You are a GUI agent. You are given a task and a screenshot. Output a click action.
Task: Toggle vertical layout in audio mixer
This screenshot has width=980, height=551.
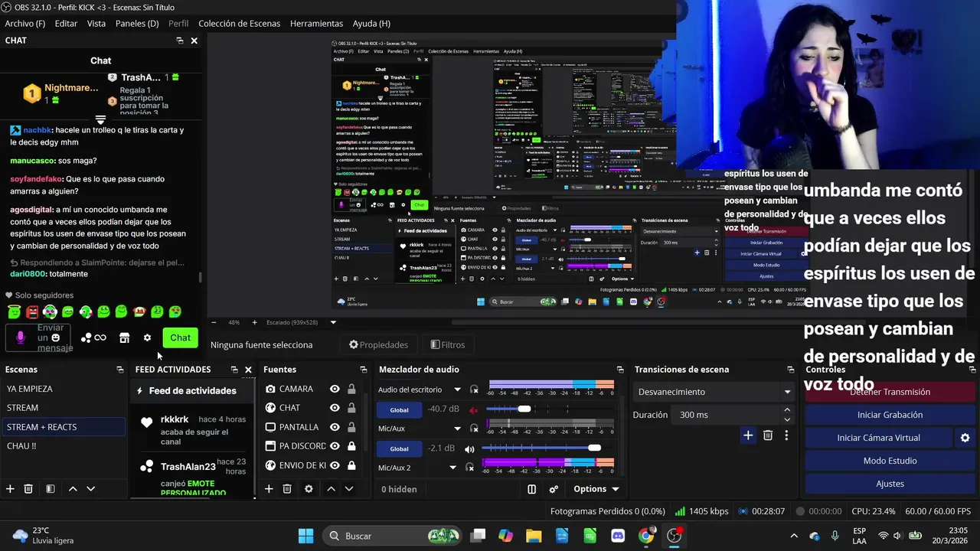click(x=532, y=489)
